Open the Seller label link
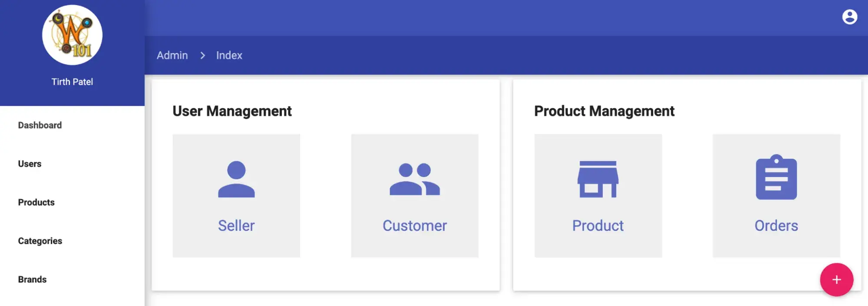Viewport: 868px width, 306px height. click(236, 226)
